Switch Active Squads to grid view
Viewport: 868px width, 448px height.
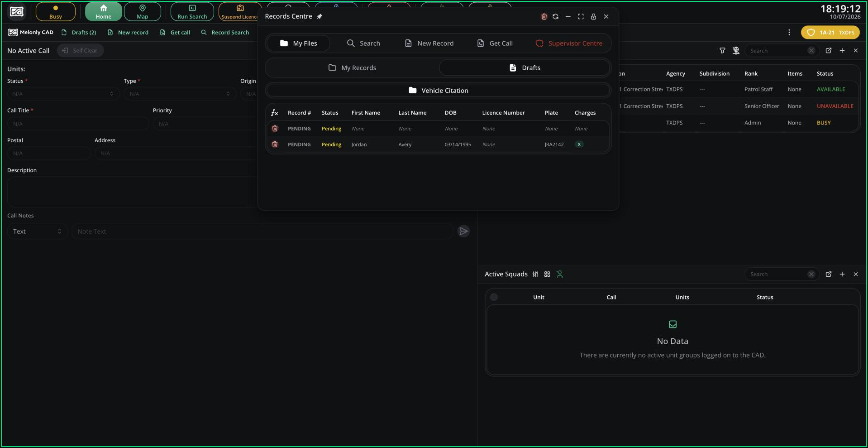[x=547, y=275]
